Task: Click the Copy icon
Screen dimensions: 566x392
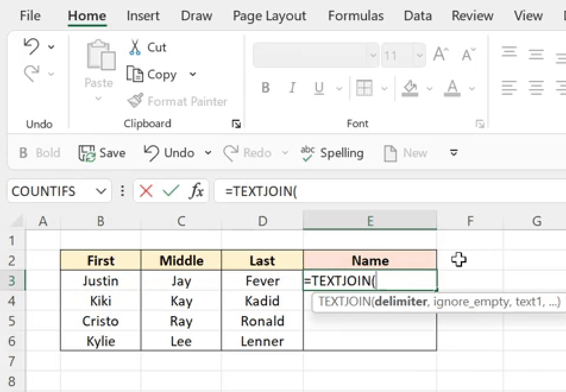Action: 134,74
